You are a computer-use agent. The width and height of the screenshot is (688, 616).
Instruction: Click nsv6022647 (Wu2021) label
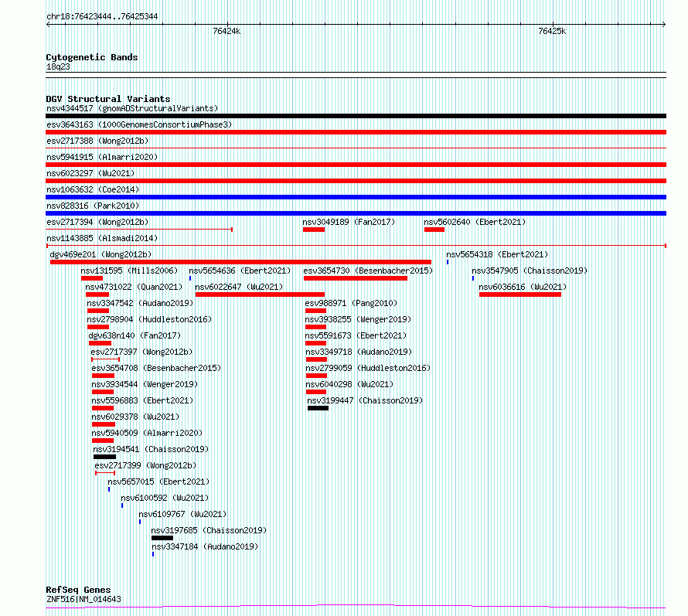[239, 287]
